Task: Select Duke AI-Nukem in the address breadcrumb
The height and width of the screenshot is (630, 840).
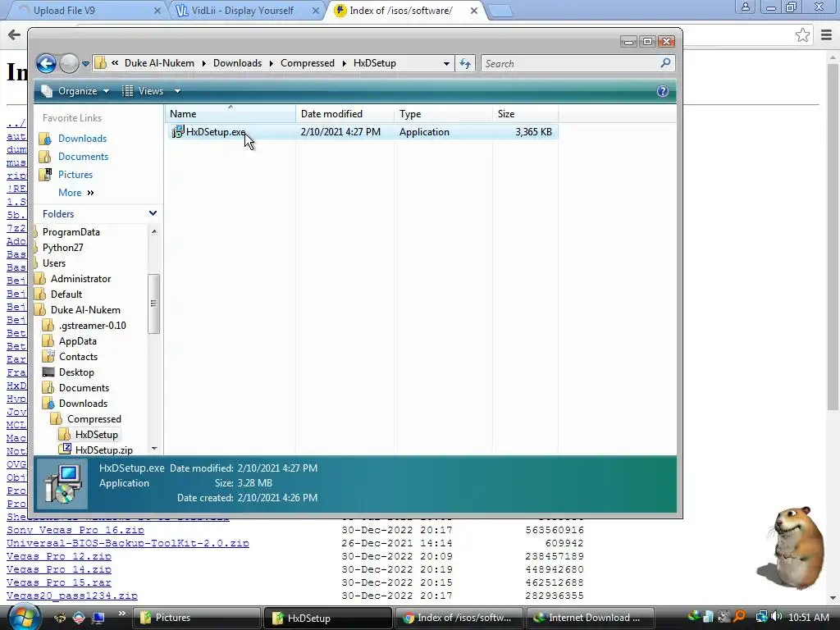Action: [160, 63]
